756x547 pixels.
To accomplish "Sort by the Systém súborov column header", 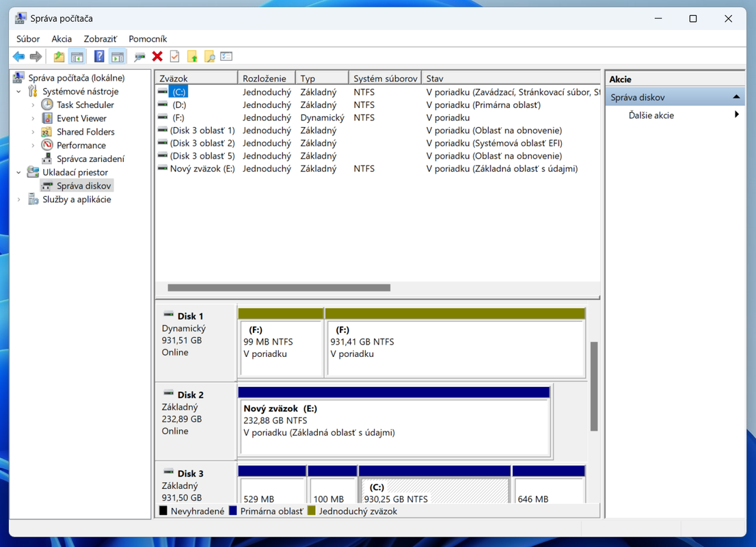I will (385, 78).
